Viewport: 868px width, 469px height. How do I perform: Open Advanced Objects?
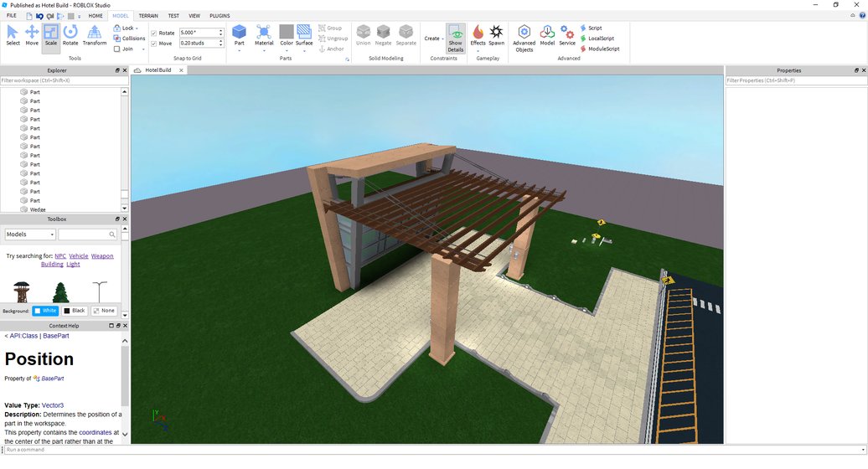[x=524, y=39]
